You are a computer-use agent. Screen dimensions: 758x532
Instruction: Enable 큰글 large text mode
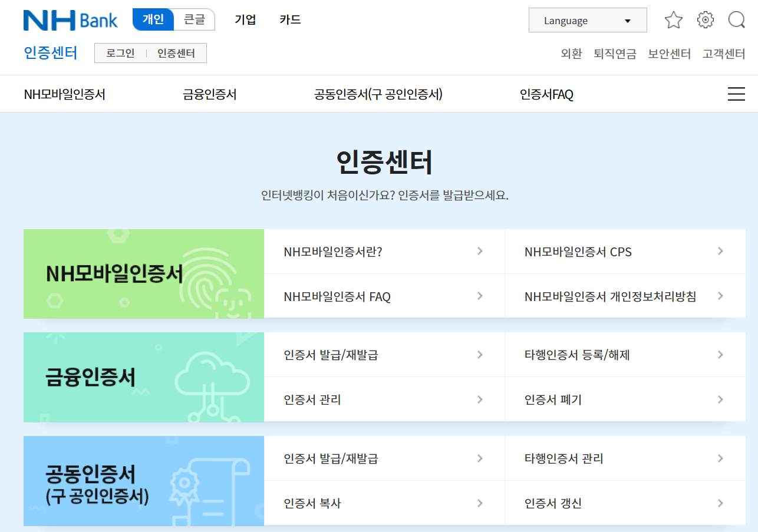click(x=195, y=19)
